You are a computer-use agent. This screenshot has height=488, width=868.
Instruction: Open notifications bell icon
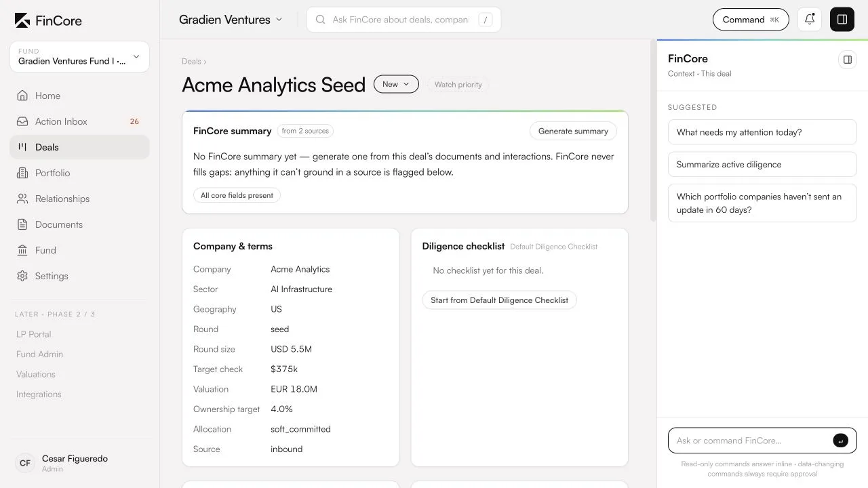pyautogui.click(x=810, y=20)
